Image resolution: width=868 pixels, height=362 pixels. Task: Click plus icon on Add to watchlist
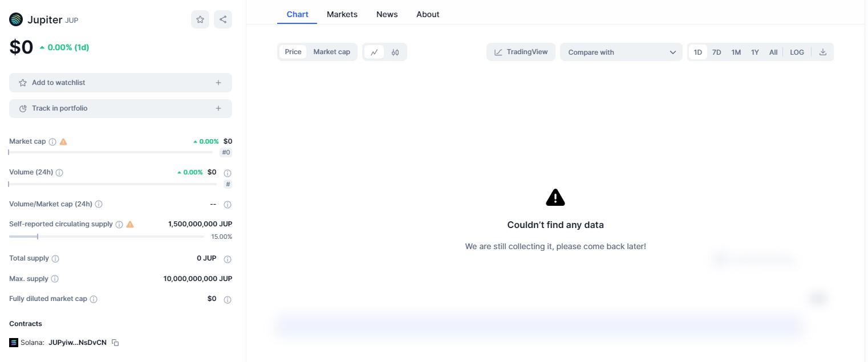click(x=218, y=83)
